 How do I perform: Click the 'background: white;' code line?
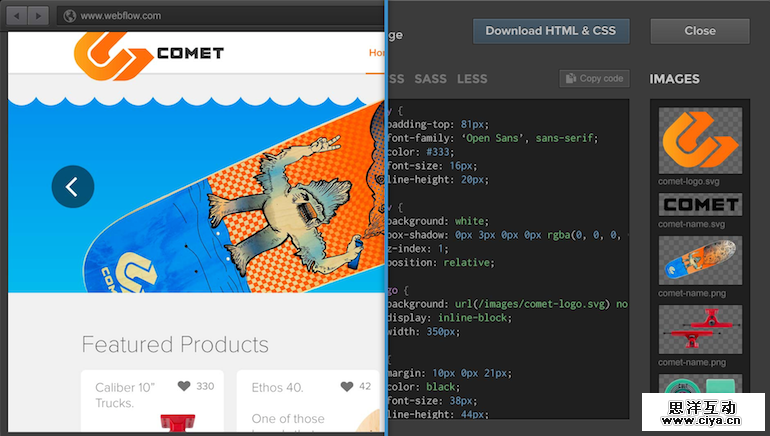[x=439, y=221]
